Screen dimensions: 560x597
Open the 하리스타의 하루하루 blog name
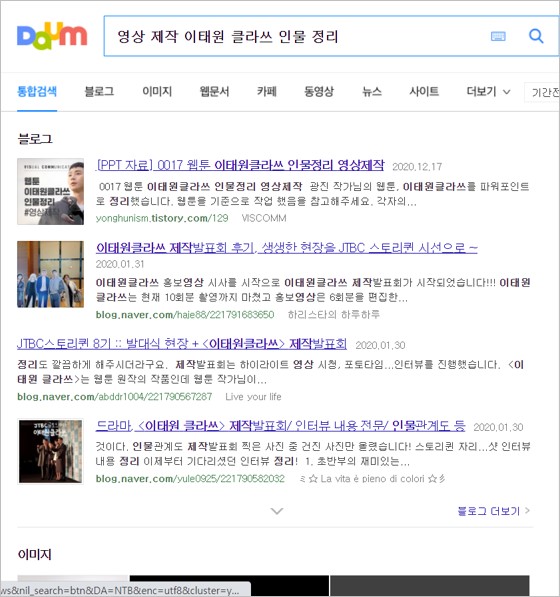point(334,314)
